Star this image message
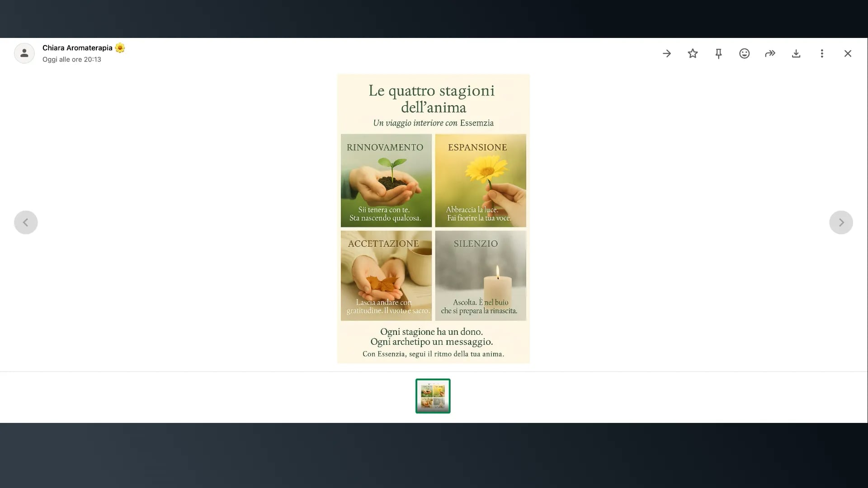This screenshot has width=868, height=488. click(693, 54)
